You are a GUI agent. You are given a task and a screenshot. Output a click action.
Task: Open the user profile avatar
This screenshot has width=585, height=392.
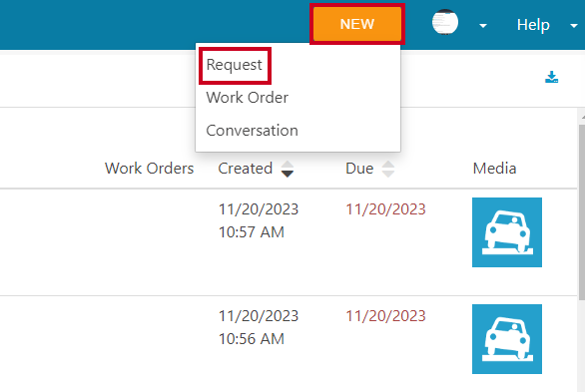pos(445,22)
